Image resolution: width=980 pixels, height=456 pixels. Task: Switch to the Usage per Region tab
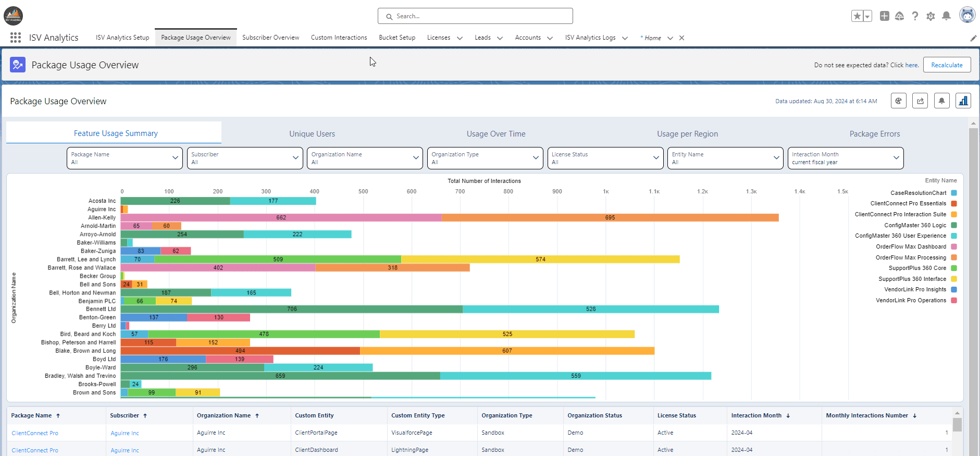coord(687,134)
